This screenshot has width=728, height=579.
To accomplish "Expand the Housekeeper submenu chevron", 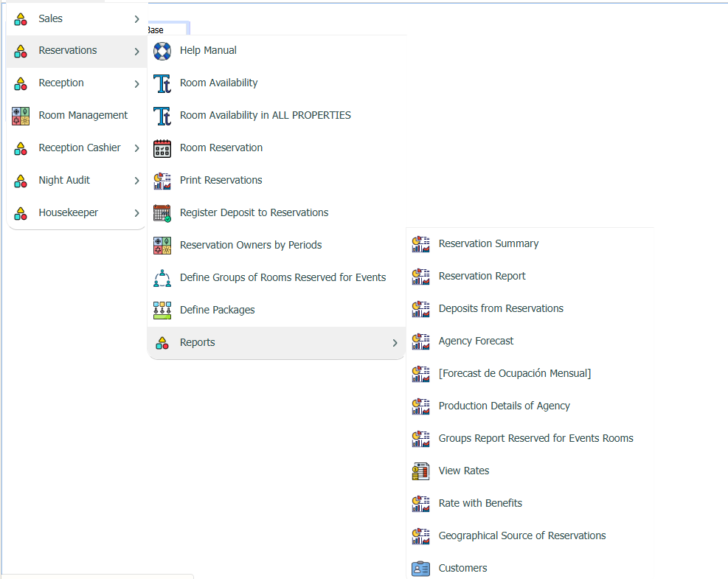I will click(x=136, y=213).
